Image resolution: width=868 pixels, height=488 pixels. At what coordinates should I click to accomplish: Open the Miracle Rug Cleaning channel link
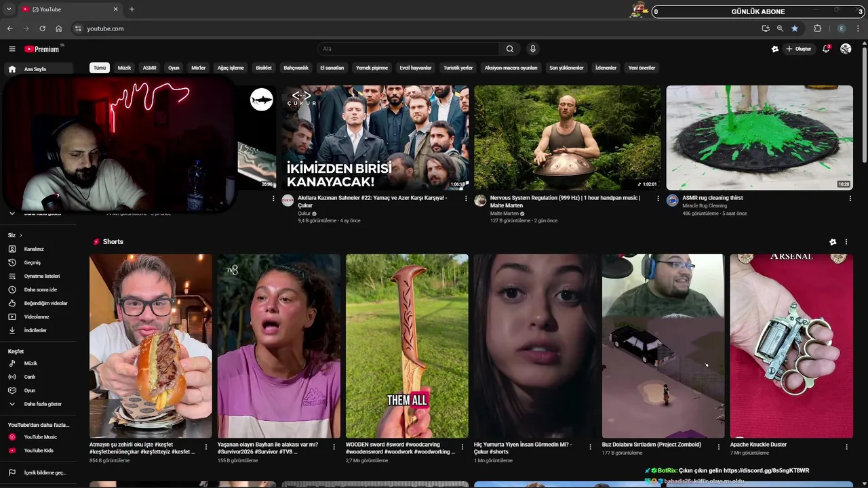coord(705,205)
